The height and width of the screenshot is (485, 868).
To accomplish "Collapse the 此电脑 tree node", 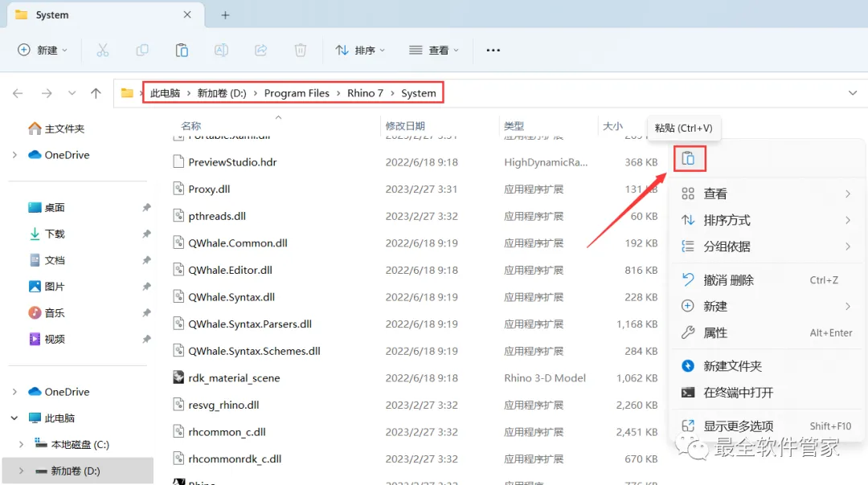I will [x=14, y=418].
